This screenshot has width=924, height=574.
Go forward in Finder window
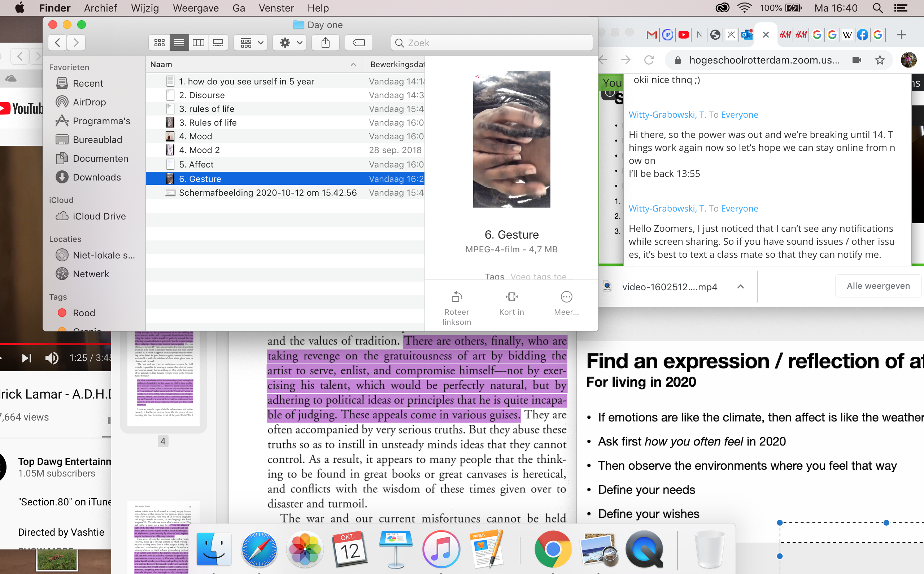click(76, 43)
